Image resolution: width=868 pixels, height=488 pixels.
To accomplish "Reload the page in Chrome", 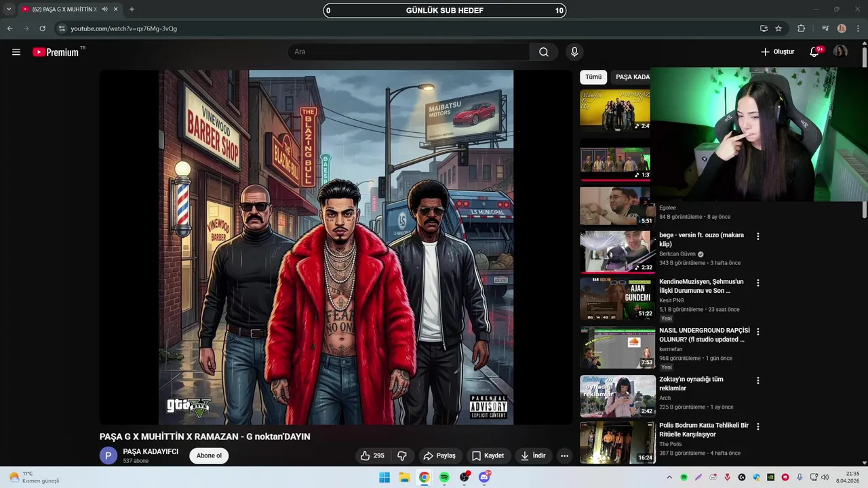I will (x=42, y=28).
